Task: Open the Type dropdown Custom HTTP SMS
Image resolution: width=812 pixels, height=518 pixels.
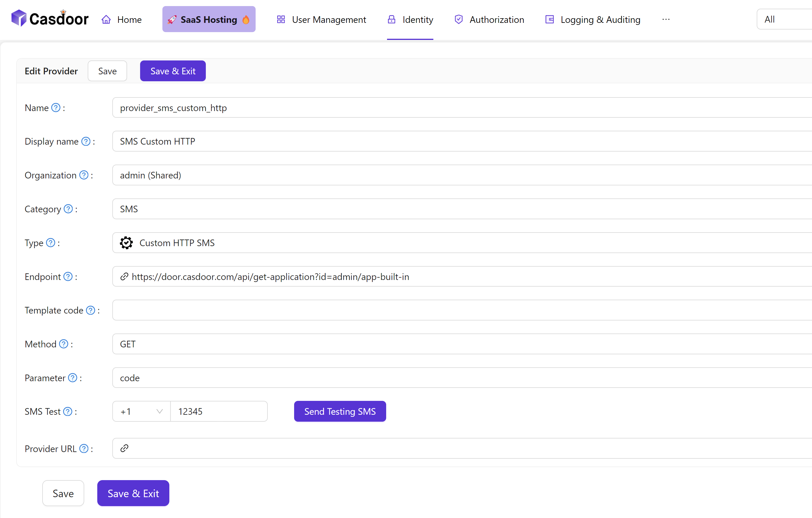Action: 462,243
